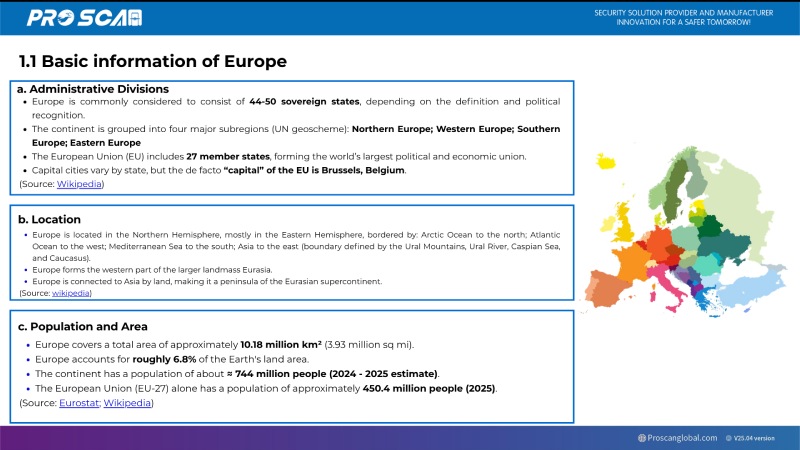Click the PRO SCAN logo

tap(84, 18)
